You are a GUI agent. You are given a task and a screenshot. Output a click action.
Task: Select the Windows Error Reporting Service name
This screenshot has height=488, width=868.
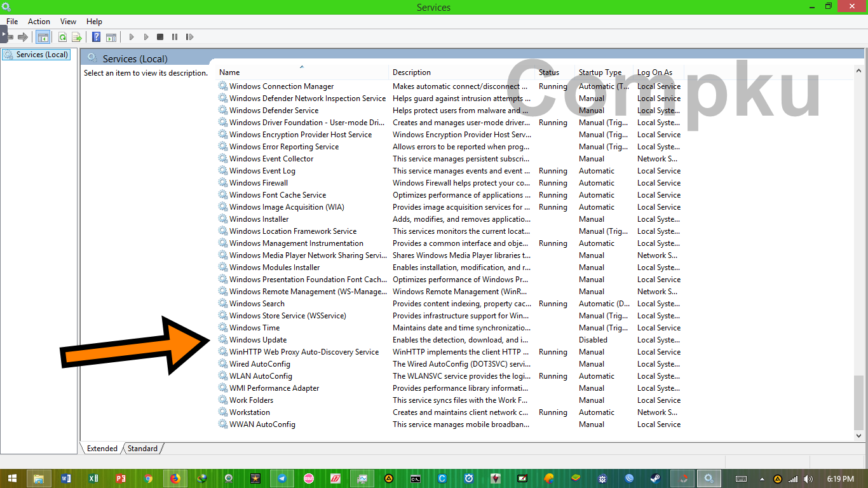284,147
